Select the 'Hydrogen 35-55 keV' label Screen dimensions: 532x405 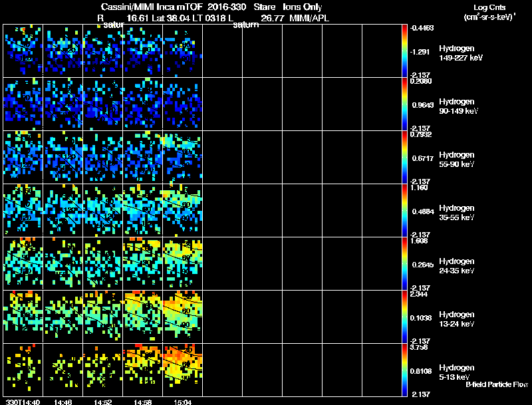click(x=457, y=213)
